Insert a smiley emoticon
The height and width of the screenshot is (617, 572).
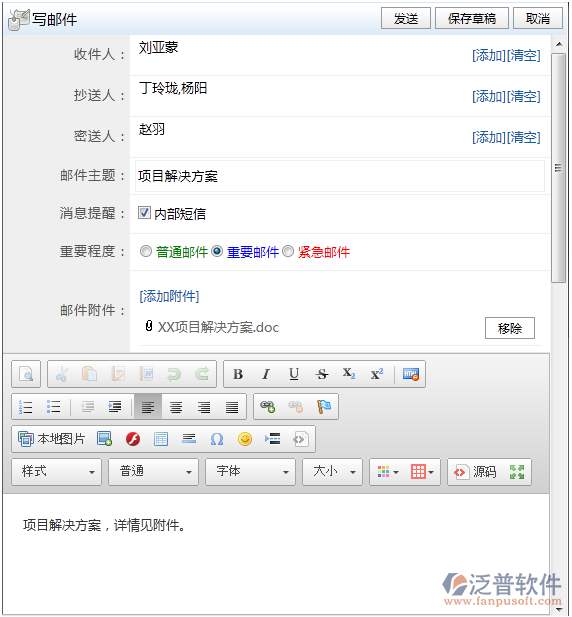tap(245, 439)
